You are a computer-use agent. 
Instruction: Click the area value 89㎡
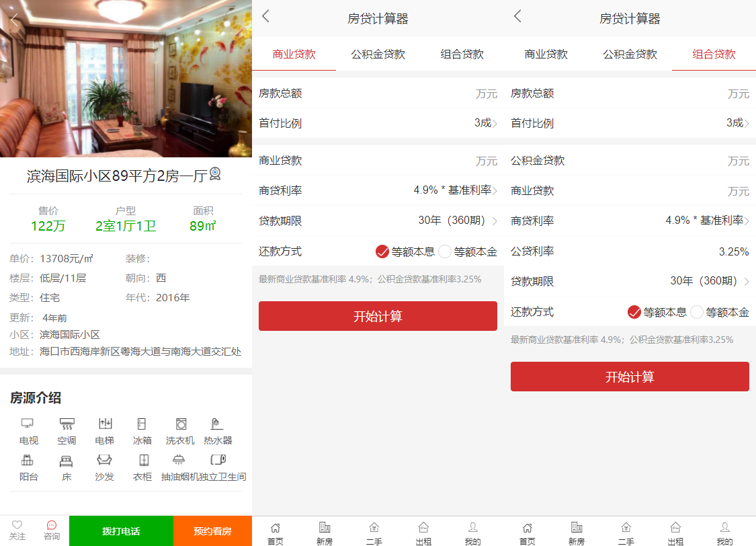(203, 226)
